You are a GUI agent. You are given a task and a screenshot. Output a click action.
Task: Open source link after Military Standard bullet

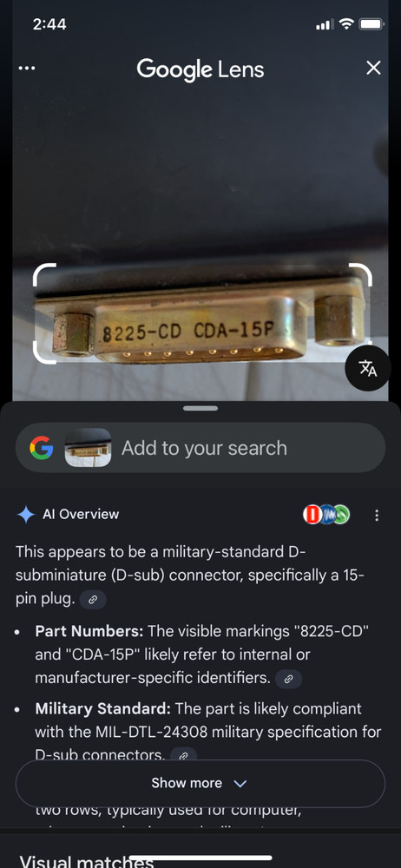(x=183, y=755)
